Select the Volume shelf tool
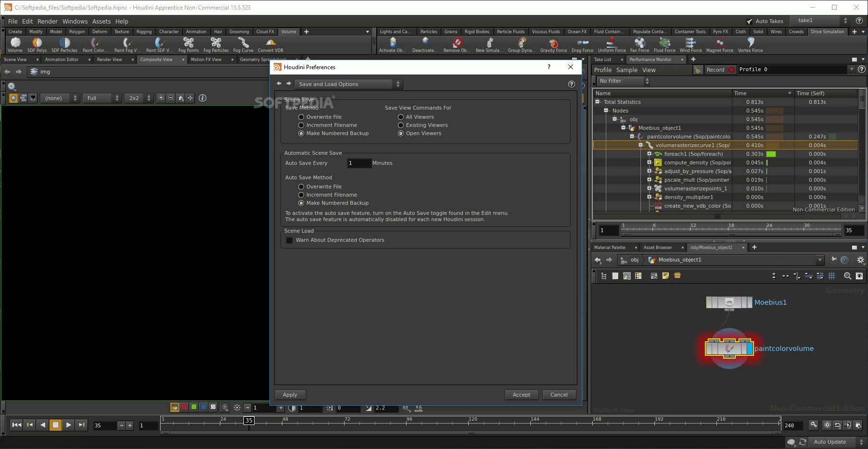The width and height of the screenshot is (868, 449). [x=15, y=45]
